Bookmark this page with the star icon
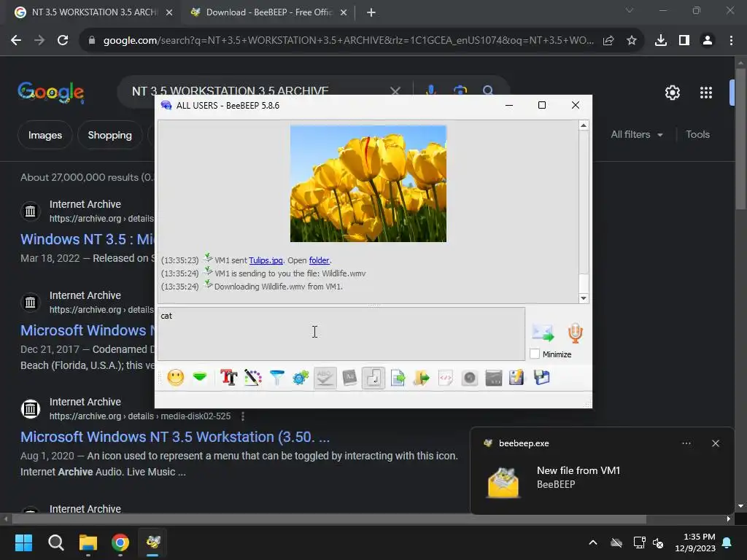Viewport: 747px width, 560px height. [x=632, y=41]
